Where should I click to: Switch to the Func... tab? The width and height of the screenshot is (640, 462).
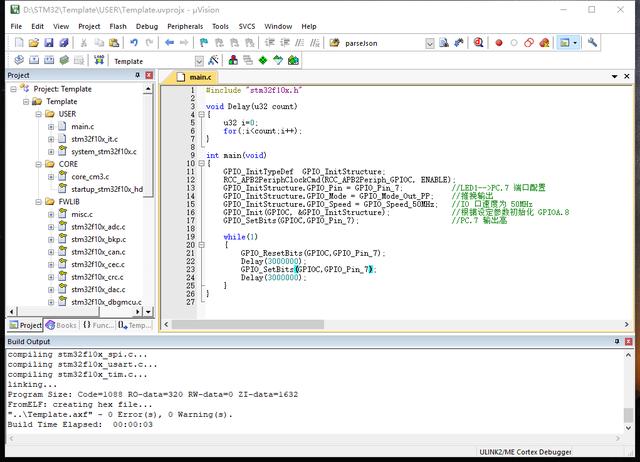coord(98,325)
